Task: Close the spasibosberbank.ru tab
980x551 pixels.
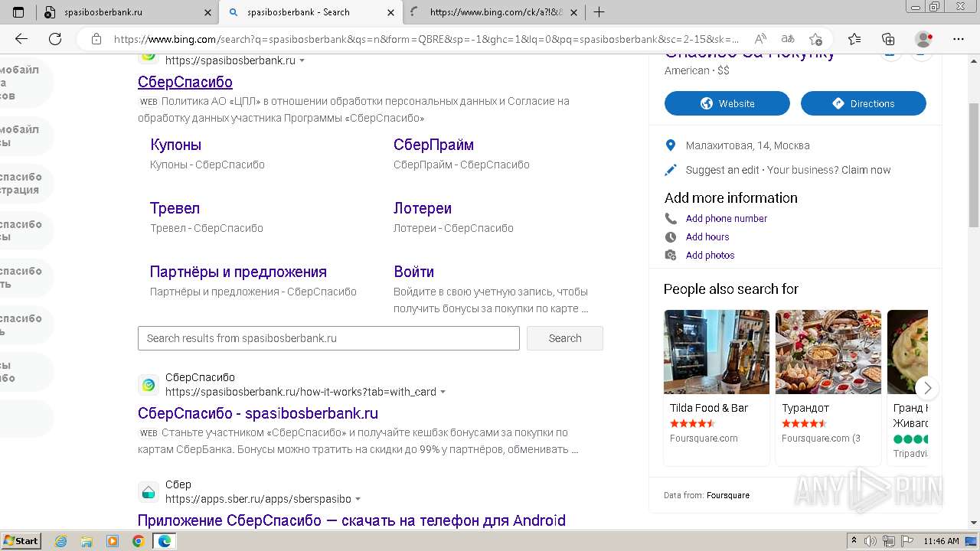Action: [x=207, y=12]
